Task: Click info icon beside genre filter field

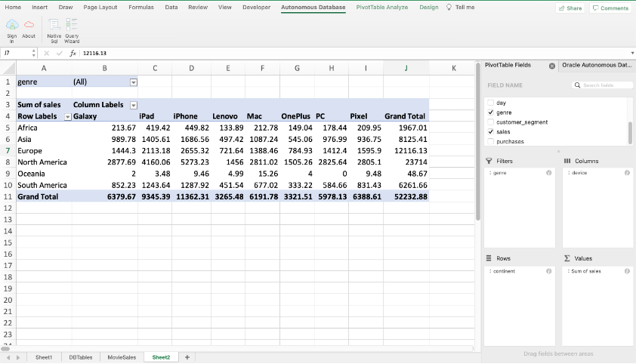Action: pyautogui.click(x=549, y=173)
